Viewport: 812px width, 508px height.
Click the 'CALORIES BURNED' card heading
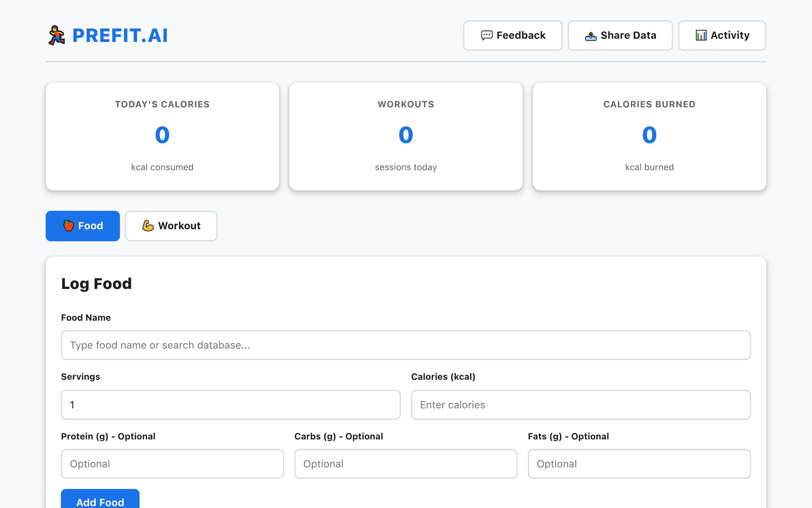(x=649, y=104)
